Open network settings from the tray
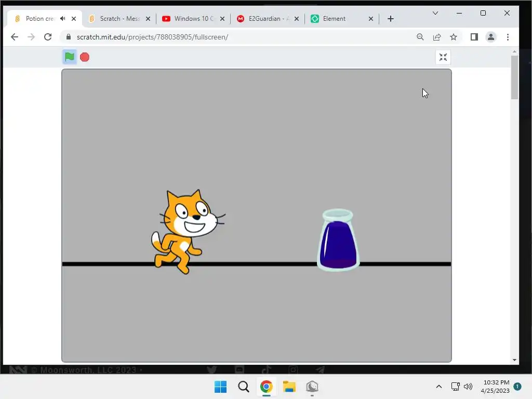The height and width of the screenshot is (399, 532). click(455, 387)
